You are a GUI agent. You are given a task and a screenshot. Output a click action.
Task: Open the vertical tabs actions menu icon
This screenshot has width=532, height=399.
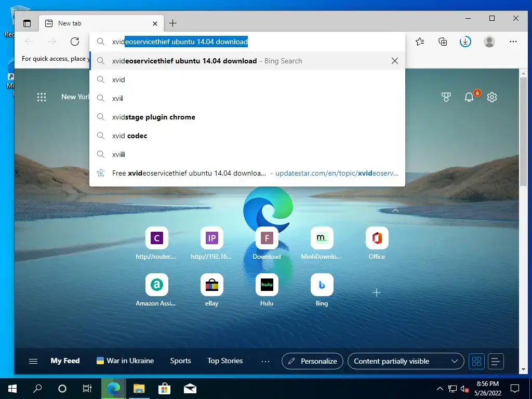coord(27,23)
